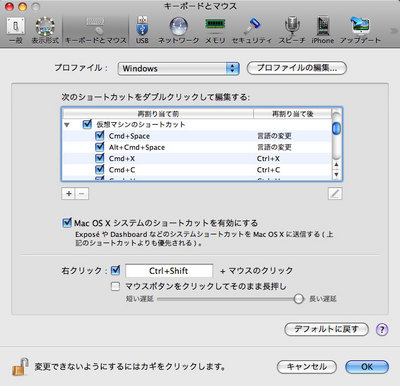The width and height of the screenshot is (400, 386).
Task: Uncheck the Alt+Cmd+Space shortcut checkbox
Action: click(99, 147)
